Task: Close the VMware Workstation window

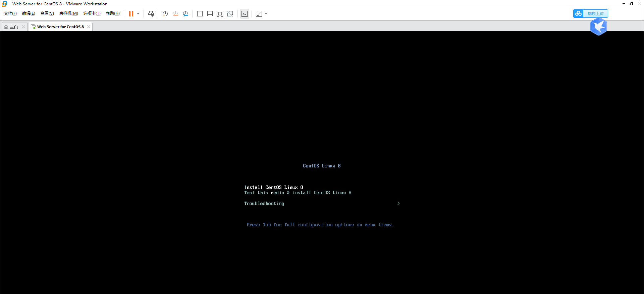Action: (640, 4)
